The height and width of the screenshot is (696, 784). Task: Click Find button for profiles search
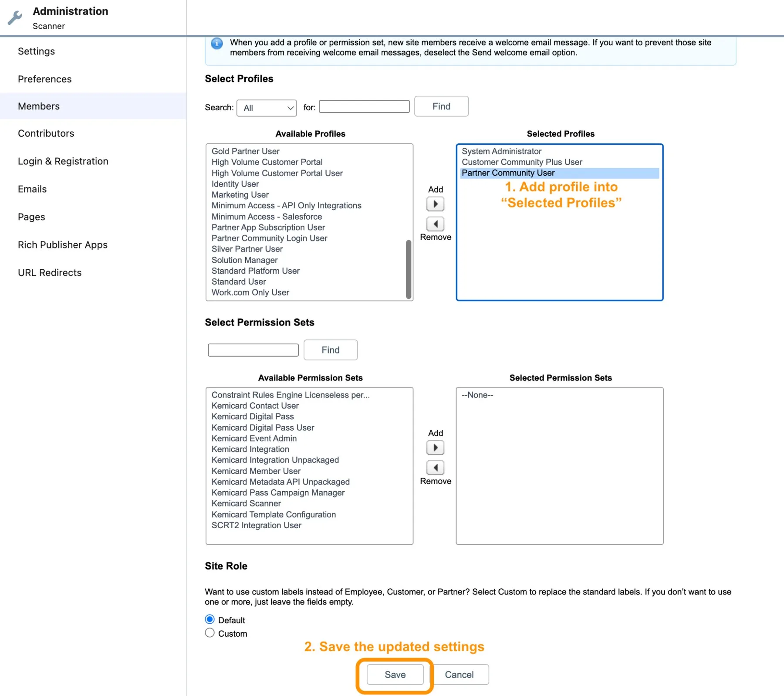coord(441,106)
